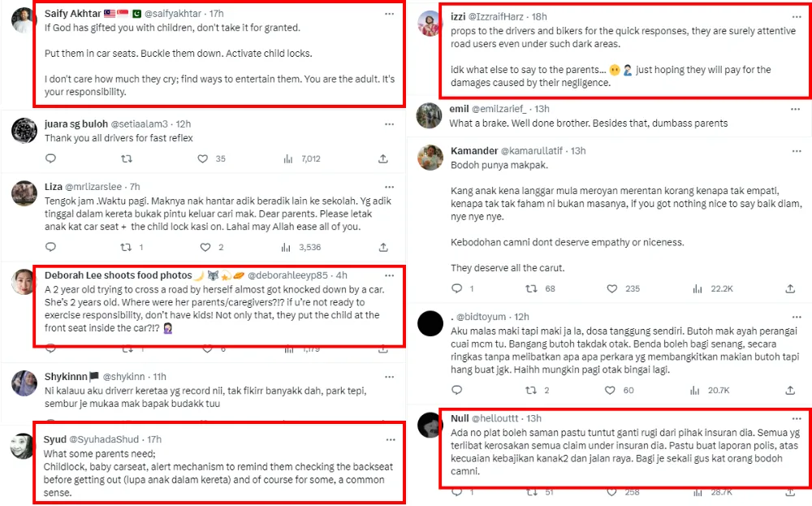Share Kamander's tweet using share icon

pos(790,288)
